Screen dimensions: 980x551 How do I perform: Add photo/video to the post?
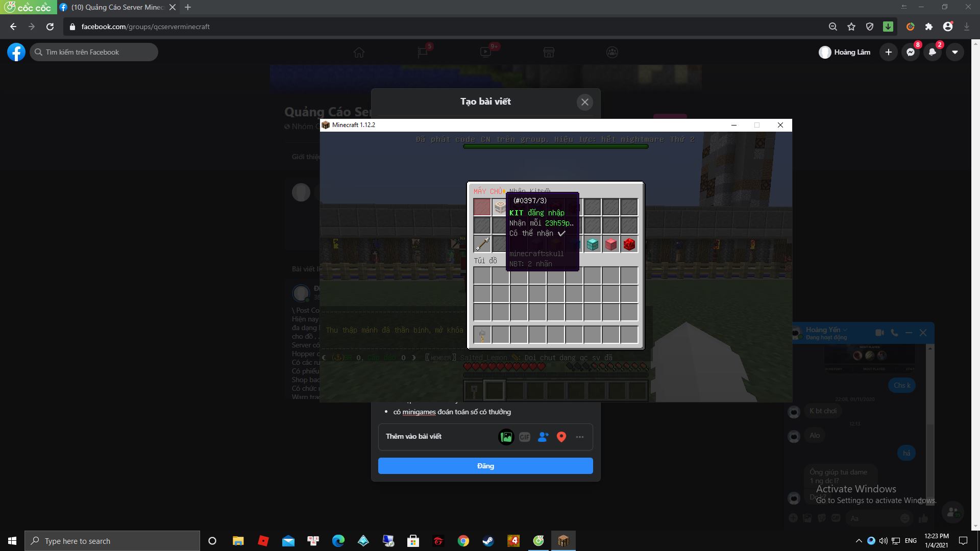click(x=506, y=437)
